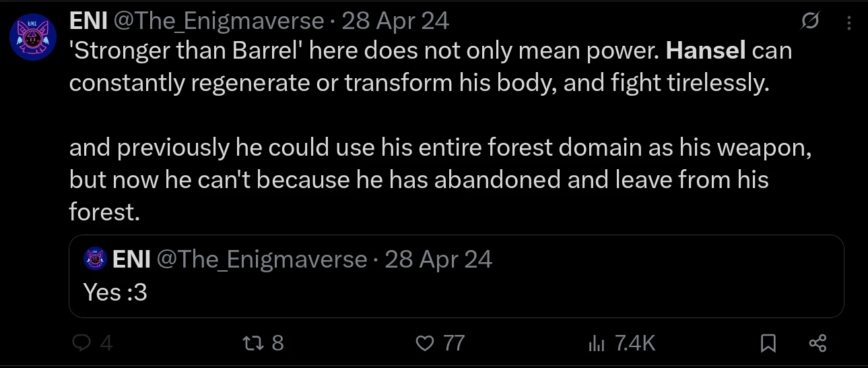
Task: Bookmark this tweet
Action: [768, 344]
